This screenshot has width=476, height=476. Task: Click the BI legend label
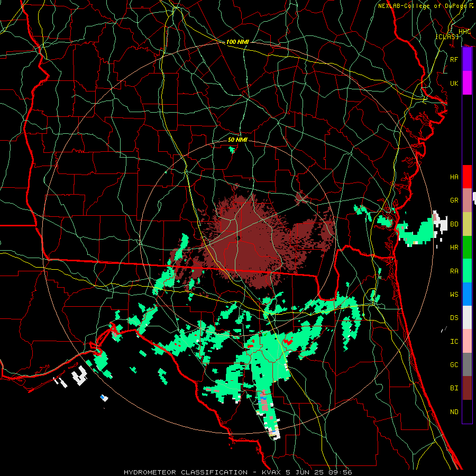tap(454, 388)
